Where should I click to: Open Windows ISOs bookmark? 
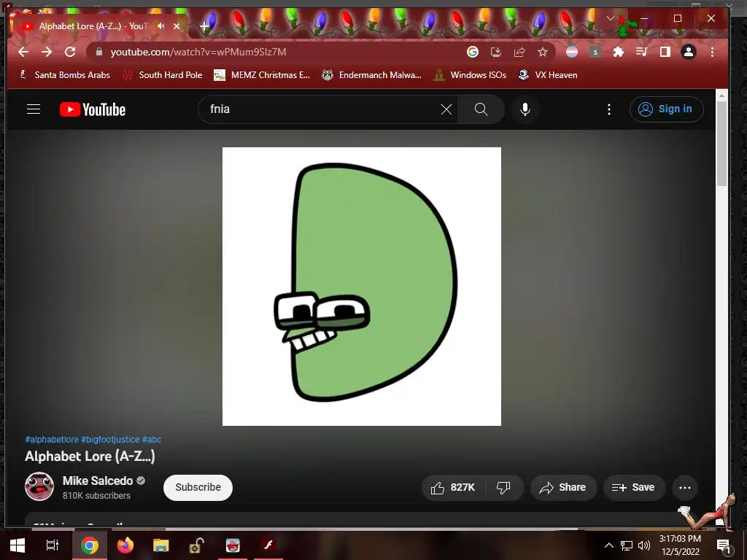click(x=470, y=75)
